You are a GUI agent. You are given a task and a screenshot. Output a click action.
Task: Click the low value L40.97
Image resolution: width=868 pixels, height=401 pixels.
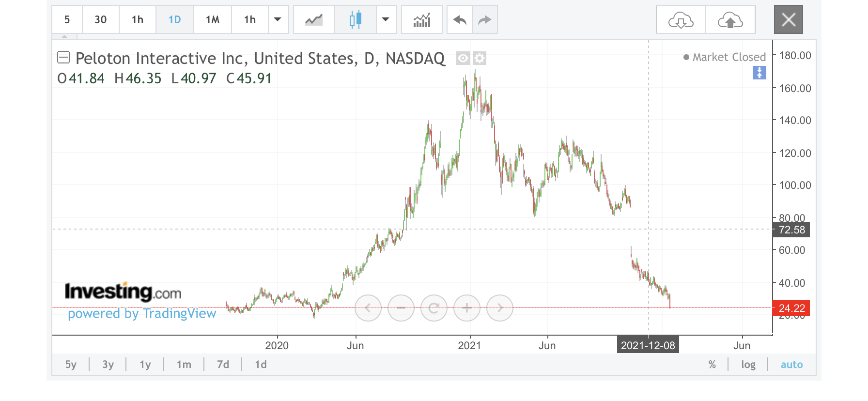(x=194, y=78)
